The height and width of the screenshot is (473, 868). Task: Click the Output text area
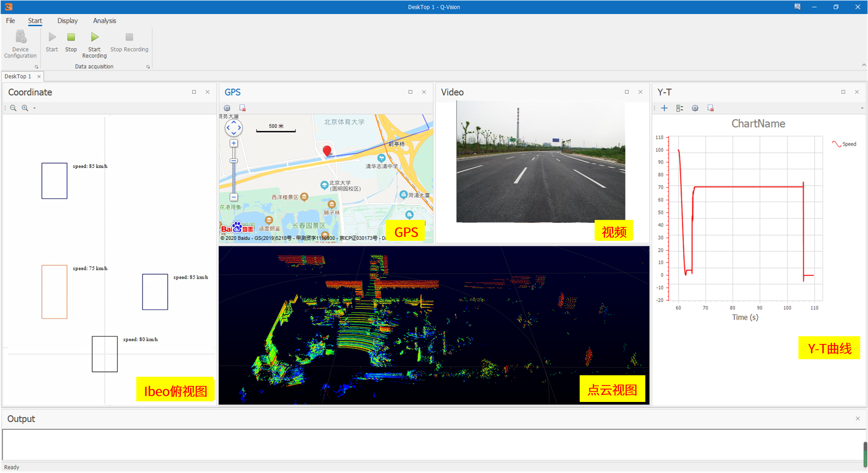coord(432,444)
